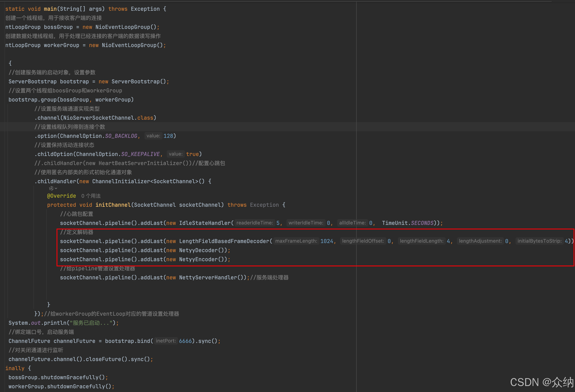This screenshot has width=575, height=392.
Task: Expand the chevron beside the AI assistant icon
Action: (x=56, y=188)
